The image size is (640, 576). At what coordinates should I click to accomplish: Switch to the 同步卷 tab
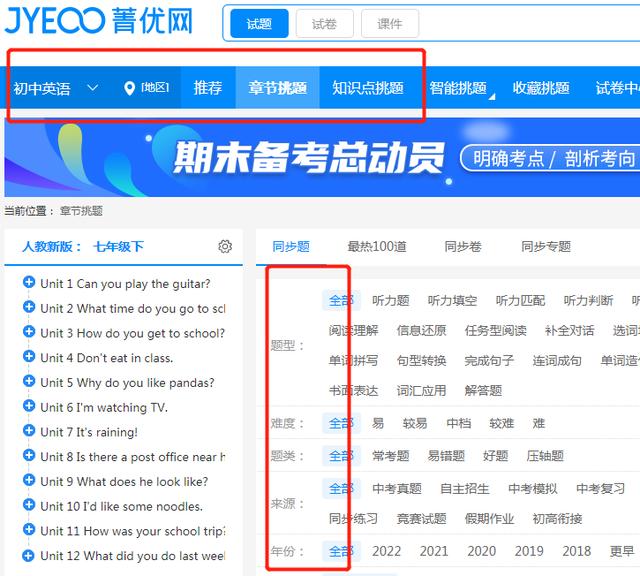(463, 246)
